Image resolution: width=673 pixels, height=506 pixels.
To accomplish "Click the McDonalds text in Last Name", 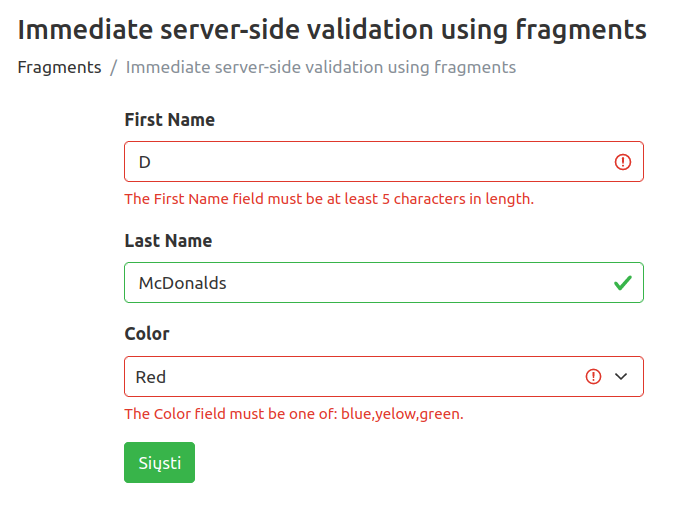I will point(182,283).
